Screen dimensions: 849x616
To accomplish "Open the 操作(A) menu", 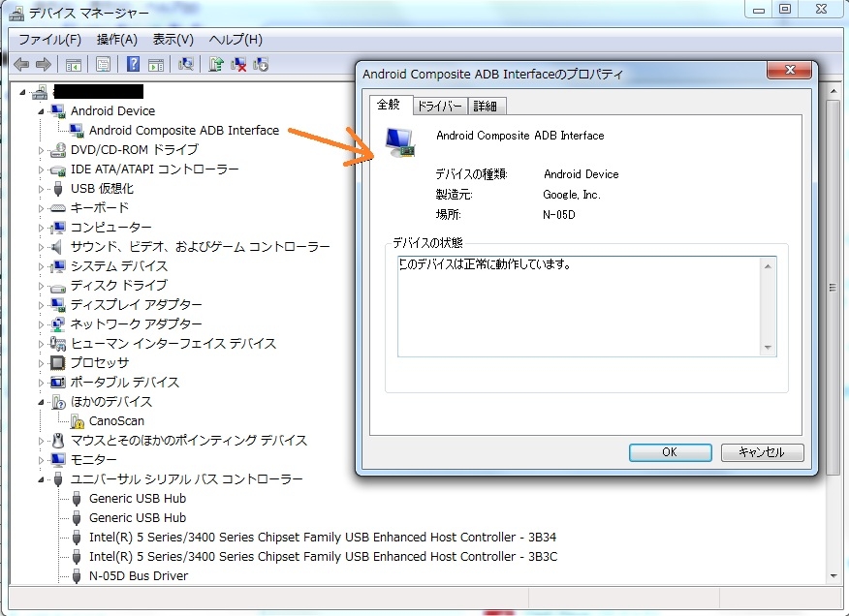I will [x=117, y=40].
